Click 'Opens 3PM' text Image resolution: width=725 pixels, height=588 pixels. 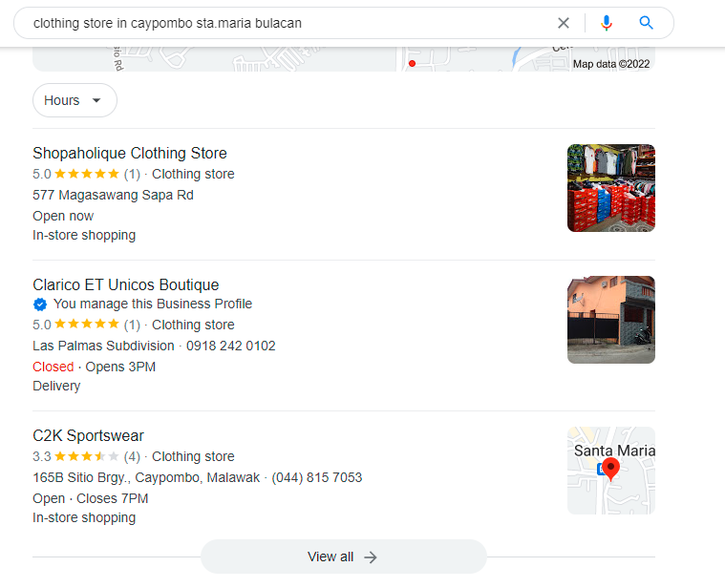click(x=120, y=367)
